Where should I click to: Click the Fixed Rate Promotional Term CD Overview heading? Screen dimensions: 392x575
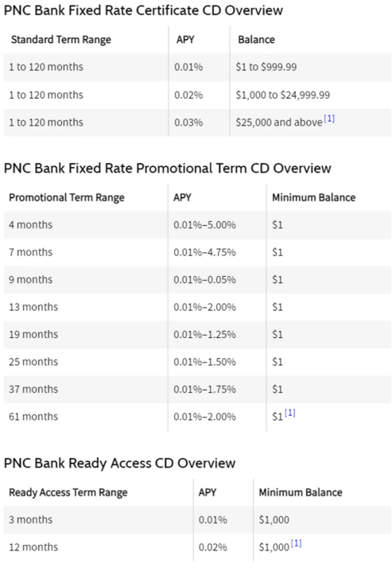pyautogui.click(x=167, y=169)
